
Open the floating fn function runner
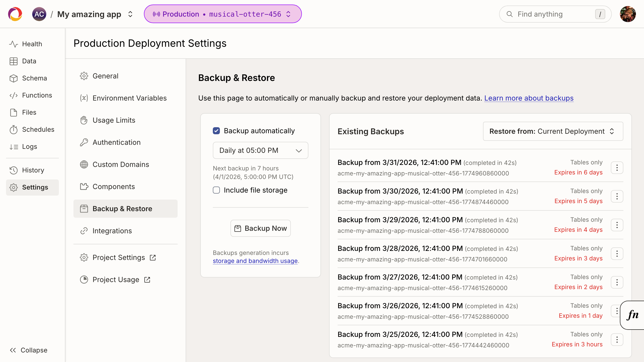(632, 315)
